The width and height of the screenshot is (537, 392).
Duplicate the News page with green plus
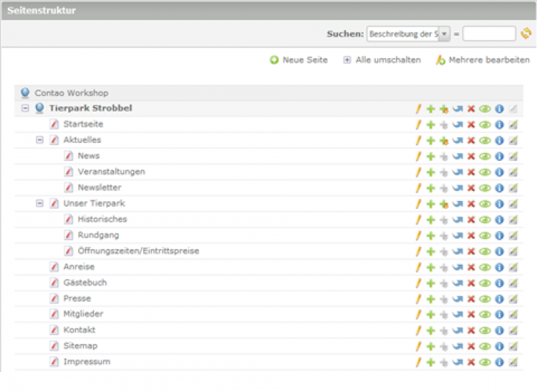tap(430, 156)
